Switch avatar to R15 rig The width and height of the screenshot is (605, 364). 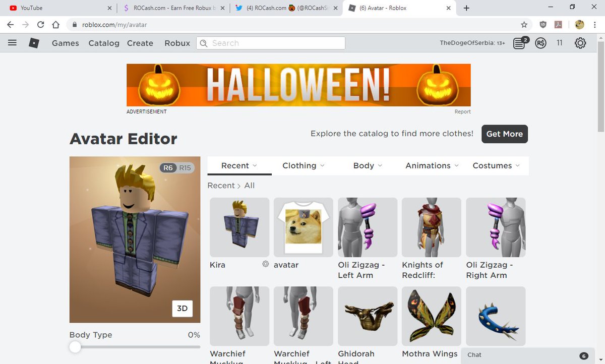point(185,168)
